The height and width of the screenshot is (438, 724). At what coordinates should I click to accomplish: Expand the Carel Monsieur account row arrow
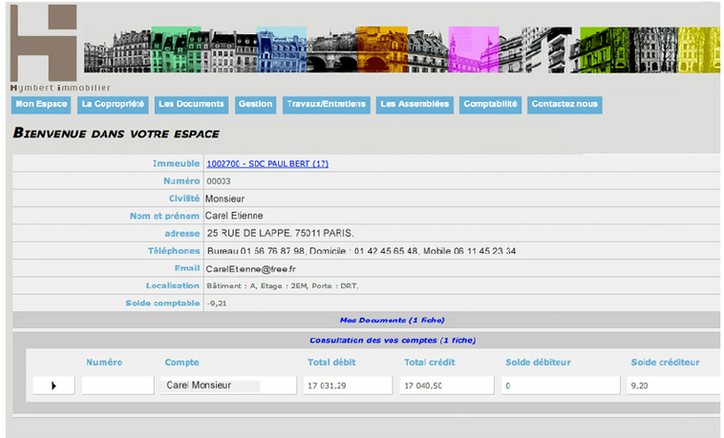coord(54,385)
